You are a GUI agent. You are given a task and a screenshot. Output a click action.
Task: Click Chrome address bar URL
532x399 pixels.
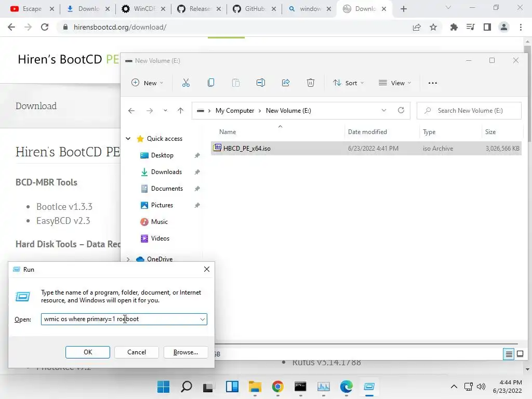120,27
